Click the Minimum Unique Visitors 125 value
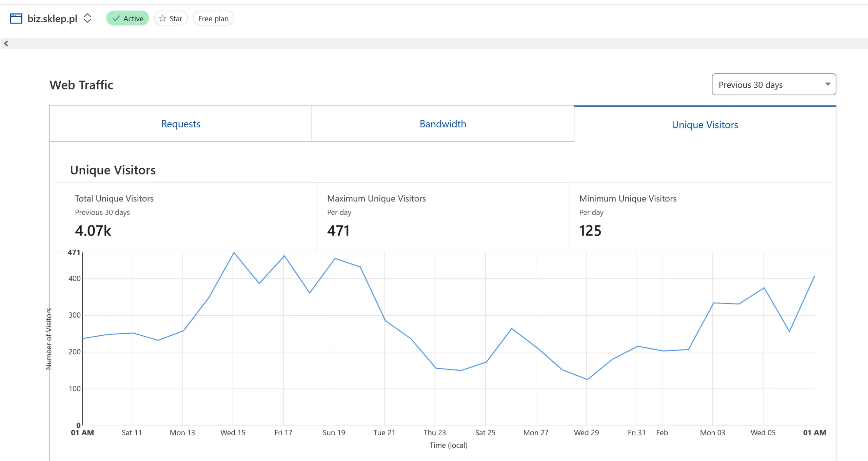 (590, 231)
